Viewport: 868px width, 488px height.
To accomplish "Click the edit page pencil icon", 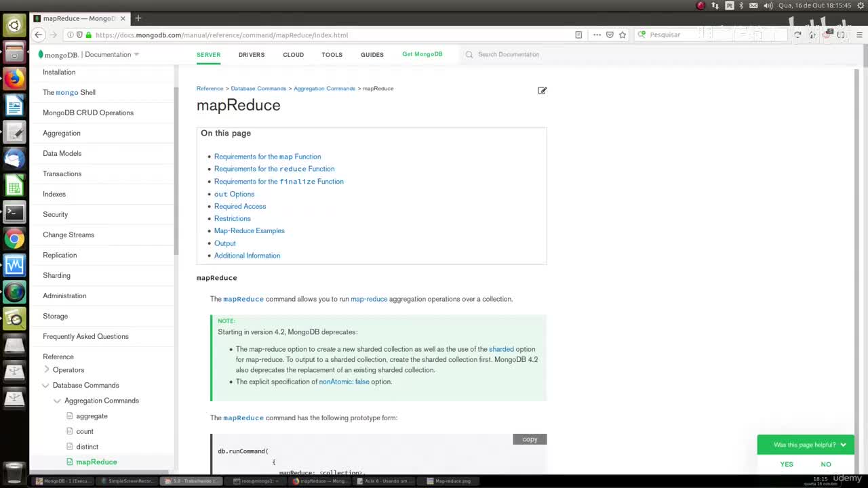I will point(542,90).
